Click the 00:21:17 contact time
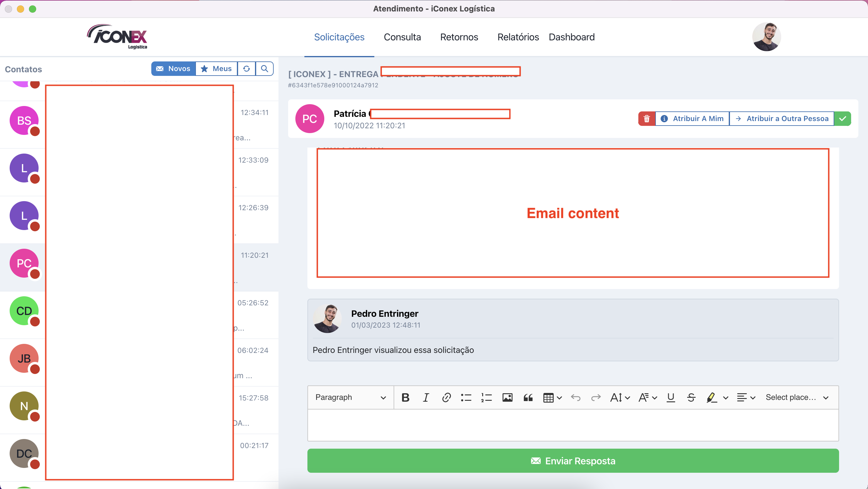 click(254, 446)
